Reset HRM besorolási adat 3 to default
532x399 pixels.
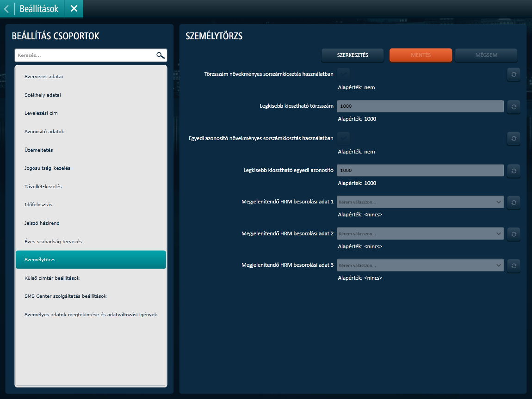pyautogui.click(x=513, y=265)
